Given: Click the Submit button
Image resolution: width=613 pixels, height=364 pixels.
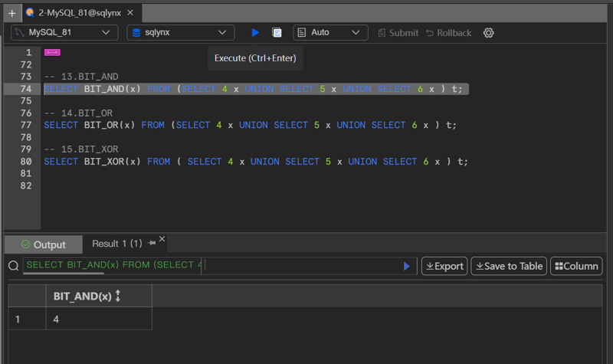Looking at the screenshot, I should coord(398,33).
